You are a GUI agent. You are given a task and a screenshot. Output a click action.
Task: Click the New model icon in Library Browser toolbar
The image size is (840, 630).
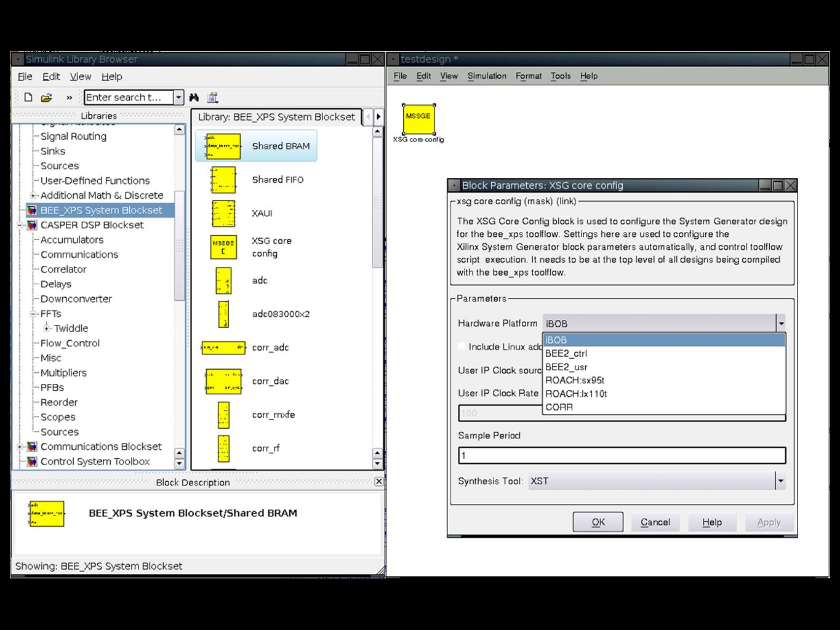pyautogui.click(x=28, y=97)
